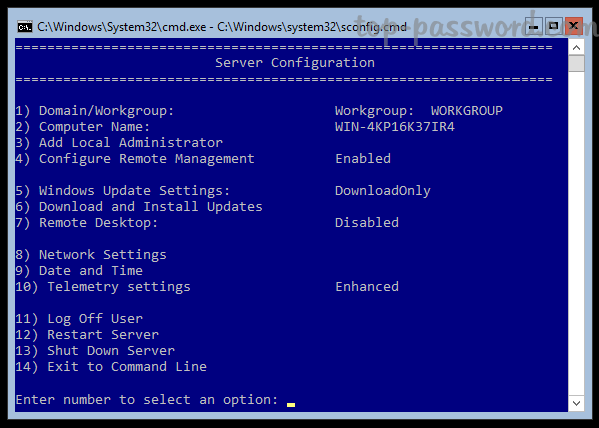The width and height of the screenshot is (599, 428).
Task: Click the vertical scrollbar thumb
Action: [x=576, y=63]
